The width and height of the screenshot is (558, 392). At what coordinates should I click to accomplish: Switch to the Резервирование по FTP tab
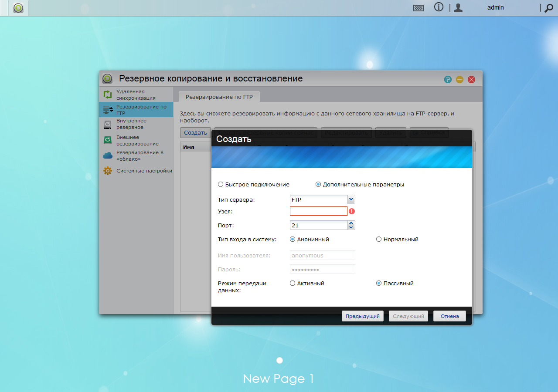(x=220, y=97)
